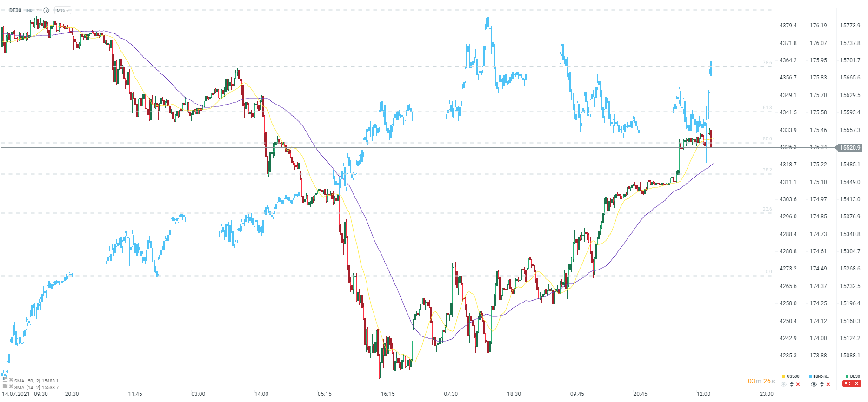The height and width of the screenshot is (402, 868).
Task: Open the DE30 instrument info icon
Action: click(x=46, y=10)
